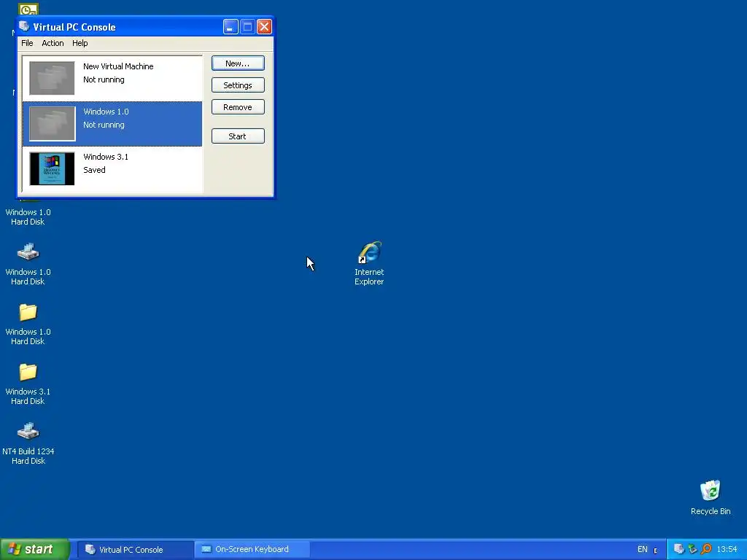Select the New Virtual Machine row
This screenshot has height=560, width=747.
pyautogui.click(x=112, y=78)
